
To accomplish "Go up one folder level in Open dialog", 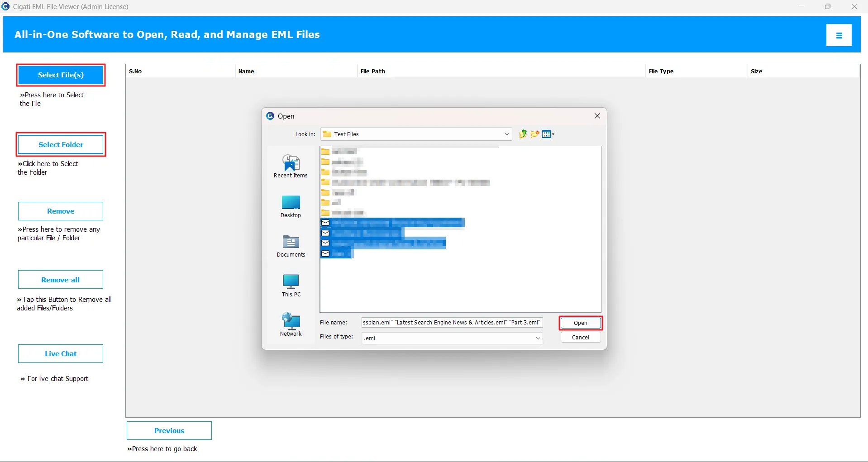I will coord(523,134).
